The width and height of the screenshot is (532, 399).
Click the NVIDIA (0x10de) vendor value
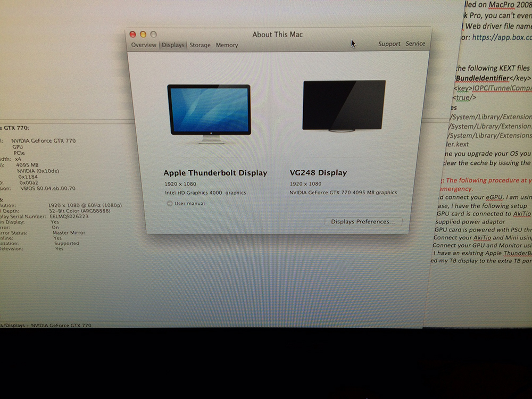point(38,171)
